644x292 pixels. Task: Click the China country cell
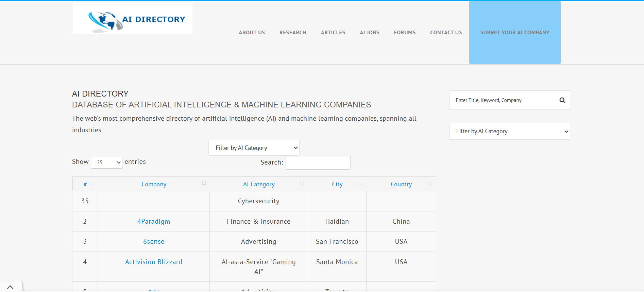click(x=401, y=221)
